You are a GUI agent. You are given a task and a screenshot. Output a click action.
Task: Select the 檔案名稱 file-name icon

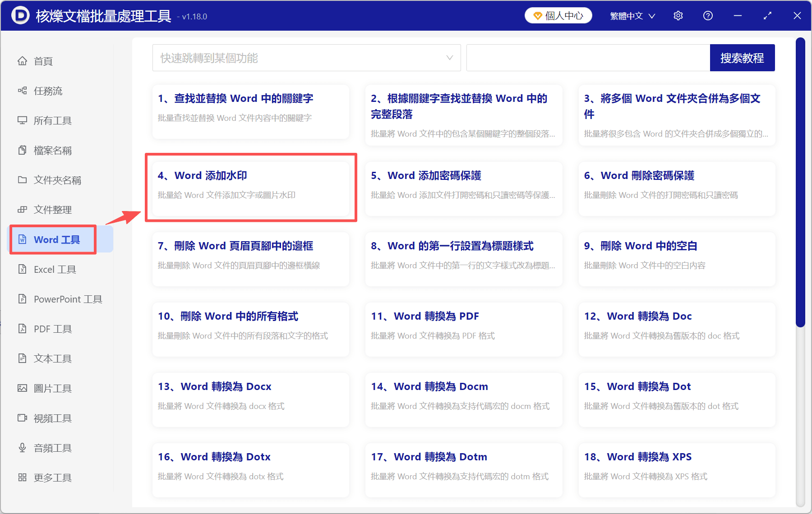[x=23, y=150]
